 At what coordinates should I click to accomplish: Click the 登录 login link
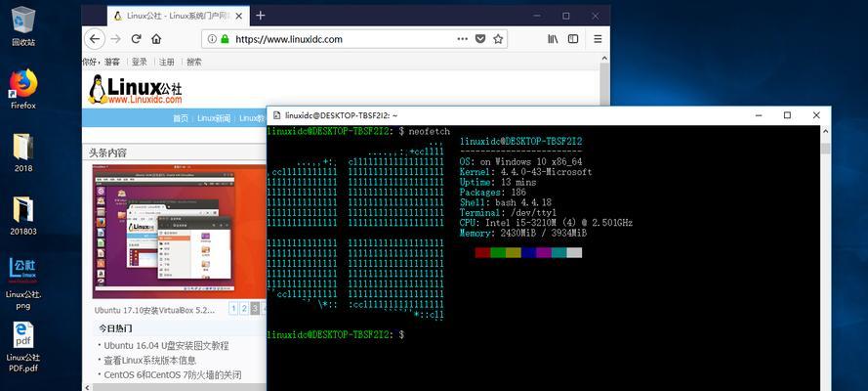click(x=140, y=62)
